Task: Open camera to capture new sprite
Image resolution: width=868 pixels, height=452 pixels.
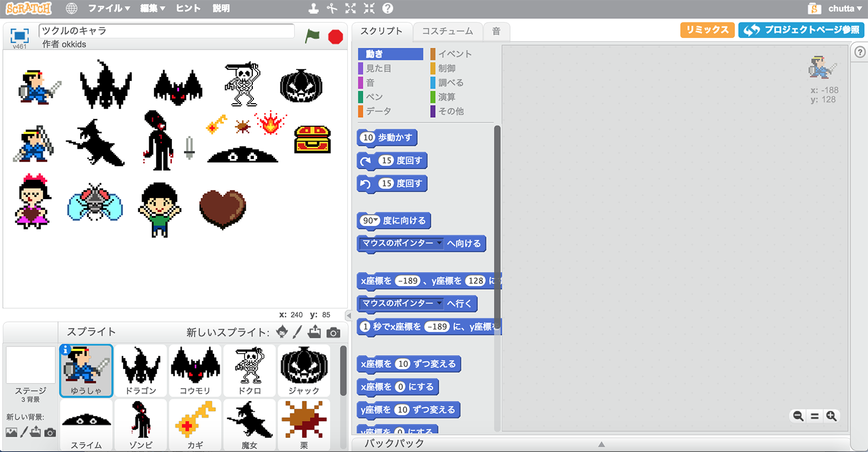Action: [334, 332]
